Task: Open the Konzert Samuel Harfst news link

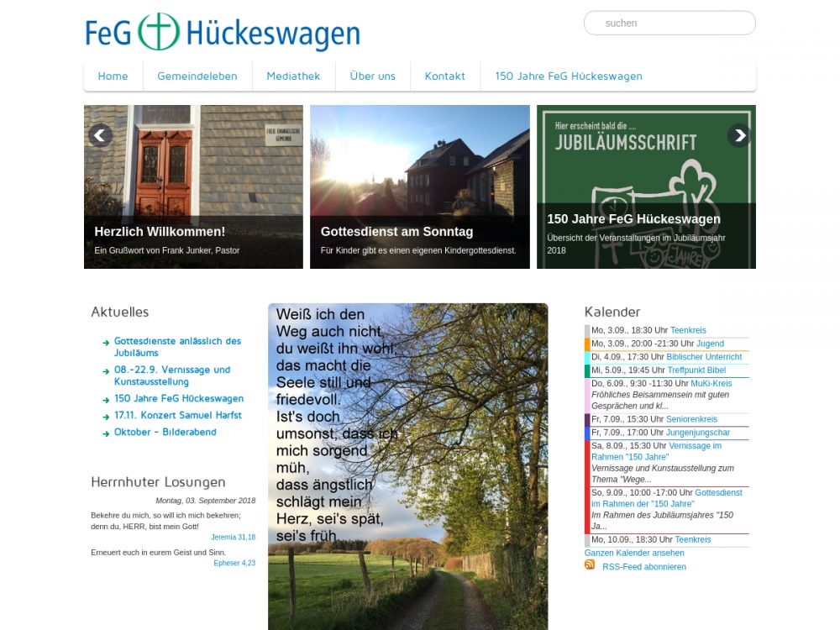Action: coord(177,415)
